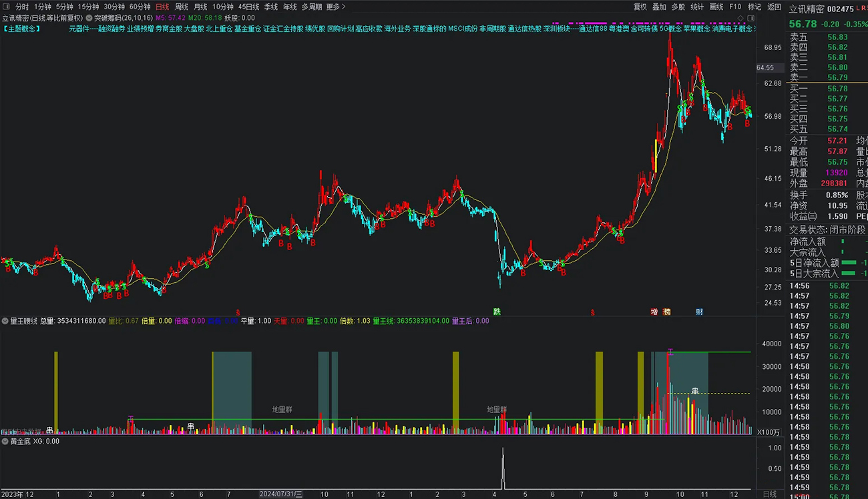Image resolution: width=868 pixels, height=499 pixels.
Task: Click the 返回 back button
Action: click(775, 7)
